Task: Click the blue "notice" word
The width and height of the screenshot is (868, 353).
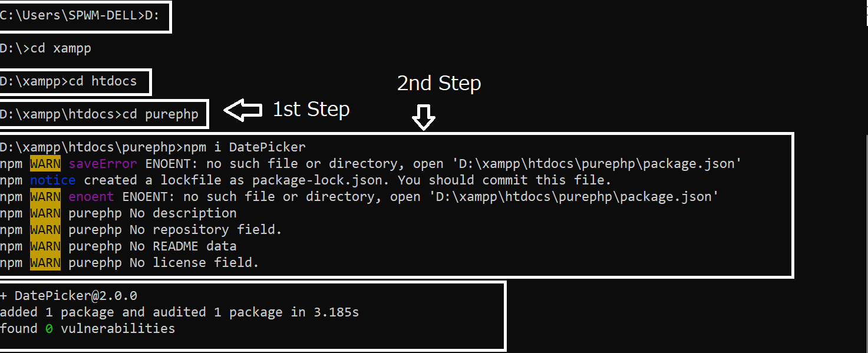Action: (x=53, y=180)
